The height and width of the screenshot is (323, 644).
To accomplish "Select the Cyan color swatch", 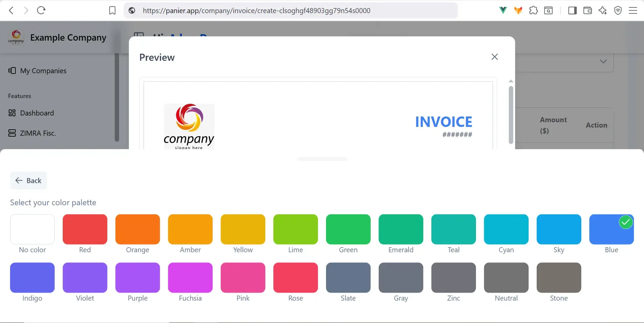I will (x=506, y=229).
